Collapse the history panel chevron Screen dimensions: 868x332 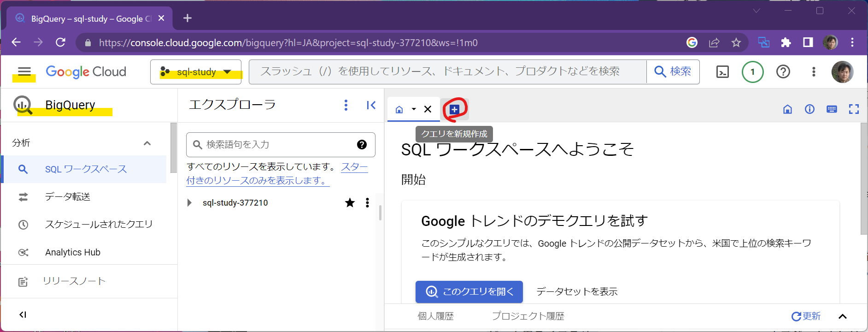coord(843,316)
